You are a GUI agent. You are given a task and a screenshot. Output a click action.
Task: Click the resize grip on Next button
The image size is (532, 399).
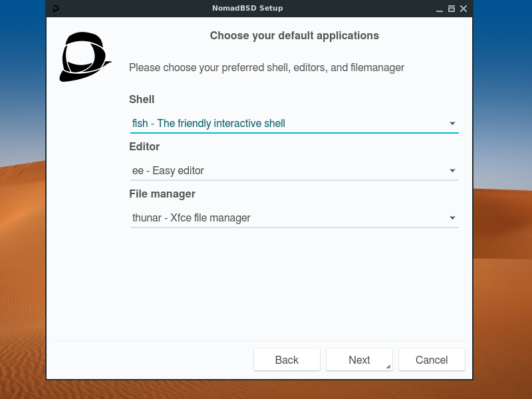click(x=388, y=366)
